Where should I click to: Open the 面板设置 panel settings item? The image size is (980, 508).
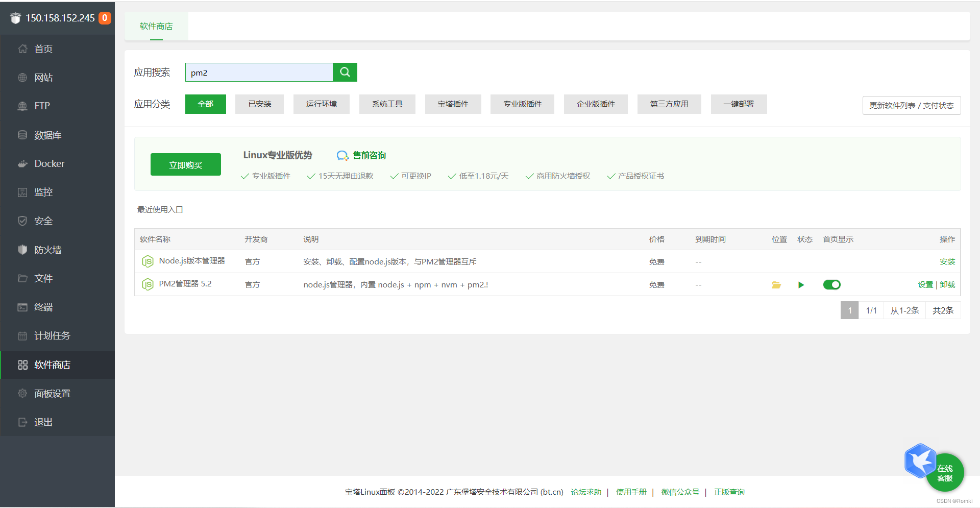click(57, 393)
